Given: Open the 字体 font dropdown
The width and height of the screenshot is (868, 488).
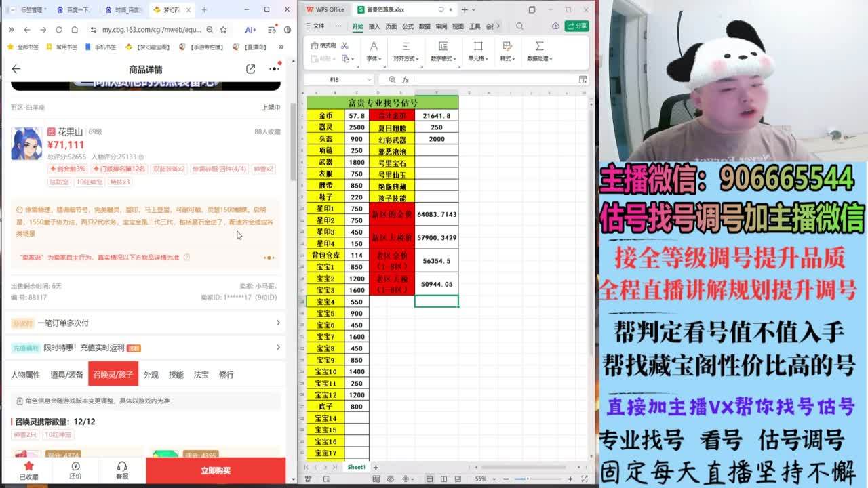Looking at the screenshot, I should (x=374, y=51).
